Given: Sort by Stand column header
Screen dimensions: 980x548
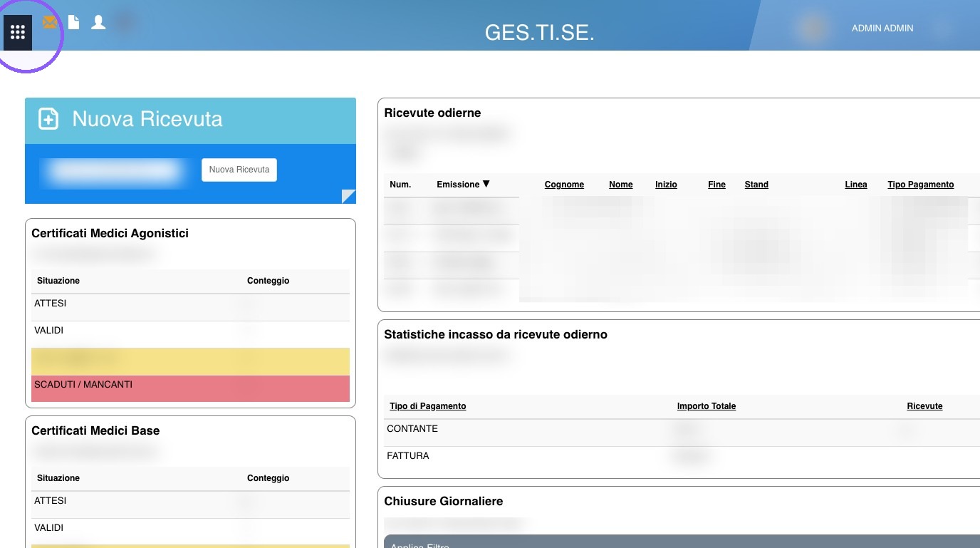Looking at the screenshot, I should coord(756,185).
